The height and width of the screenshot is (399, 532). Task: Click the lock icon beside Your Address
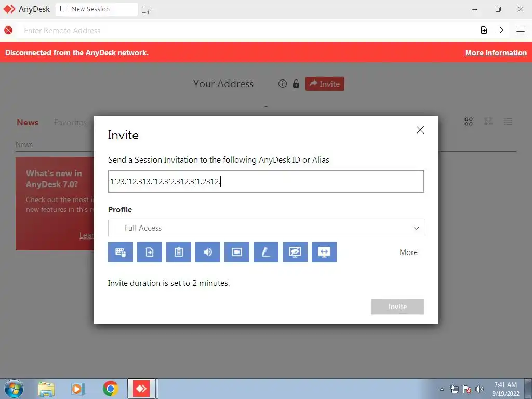(x=296, y=84)
